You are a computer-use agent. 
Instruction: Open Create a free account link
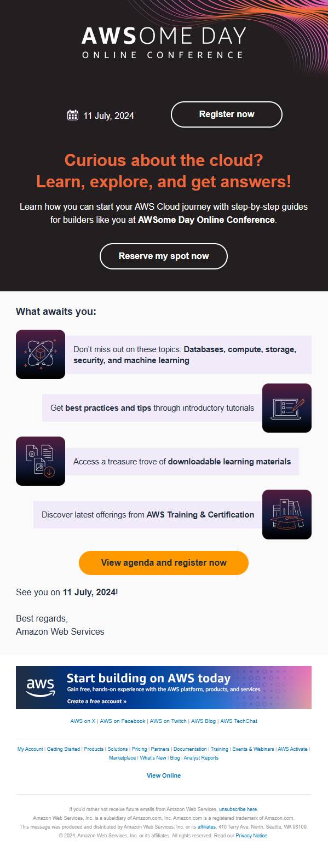[97, 701]
